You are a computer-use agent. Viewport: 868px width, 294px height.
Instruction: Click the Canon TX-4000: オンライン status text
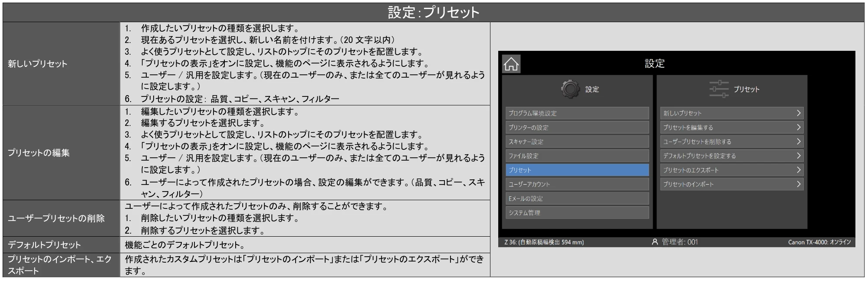tap(819, 242)
